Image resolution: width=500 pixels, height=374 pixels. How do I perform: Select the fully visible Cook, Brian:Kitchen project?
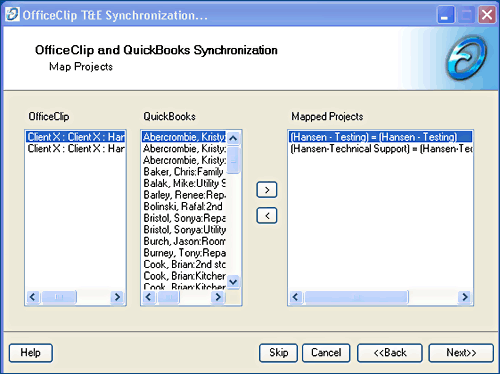184,276
